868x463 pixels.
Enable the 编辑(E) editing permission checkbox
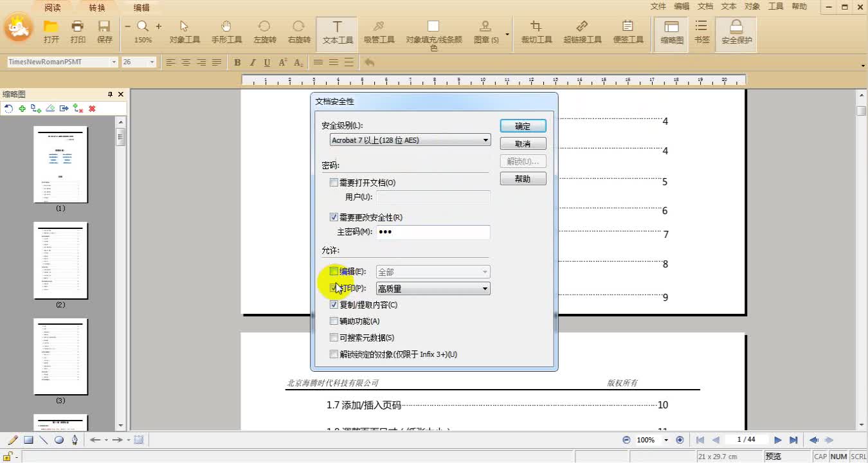point(334,271)
